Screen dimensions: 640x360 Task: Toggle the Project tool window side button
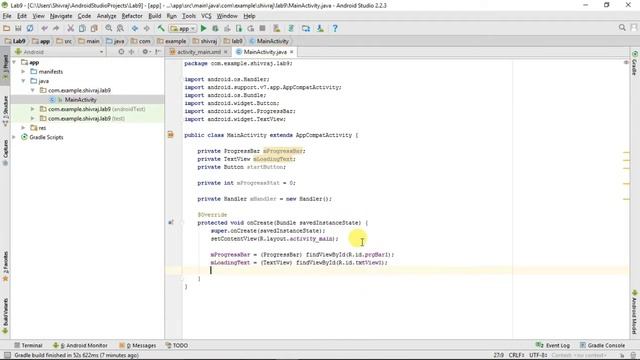pos(5,67)
